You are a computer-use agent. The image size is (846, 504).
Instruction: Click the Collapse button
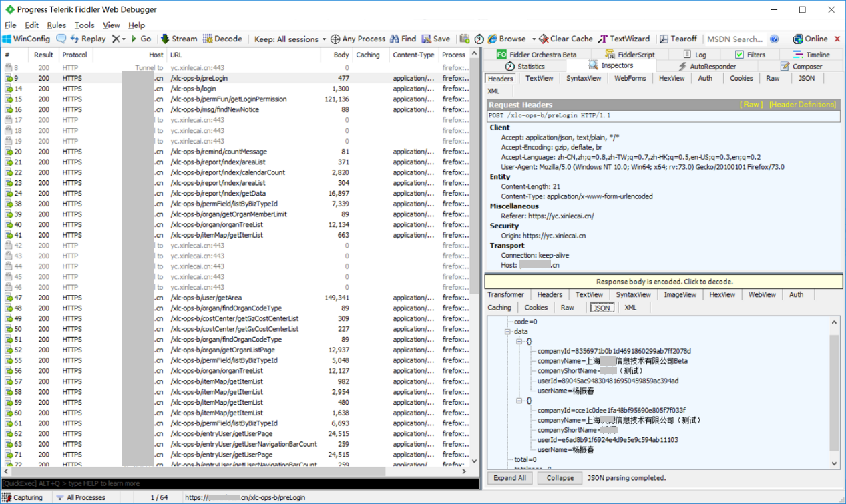coord(560,478)
